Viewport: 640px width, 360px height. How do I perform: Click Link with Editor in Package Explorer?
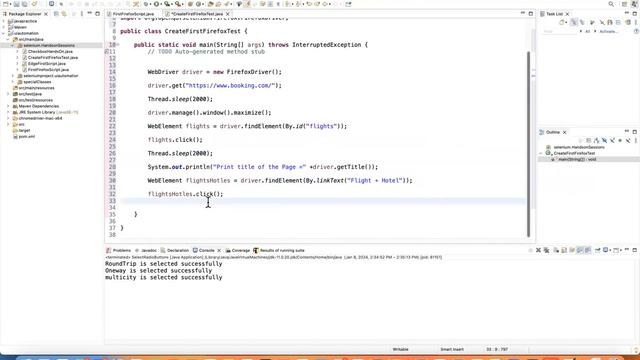pos(64,14)
